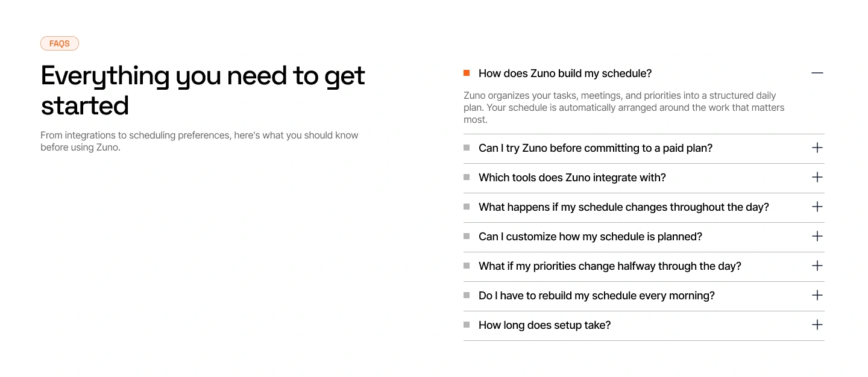Click orange square bullet of first question
Image resolution: width=868 pixels, height=377 pixels.
coord(467,73)
